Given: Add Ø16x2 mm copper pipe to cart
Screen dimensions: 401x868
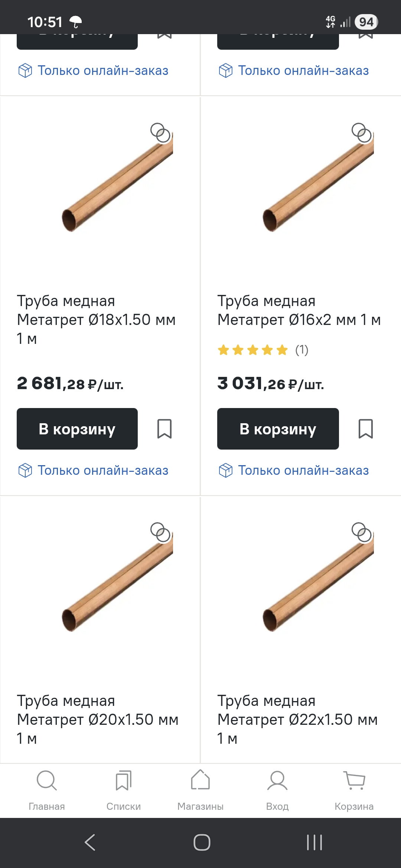Looking at the screenshot, I should click(278, 429).
